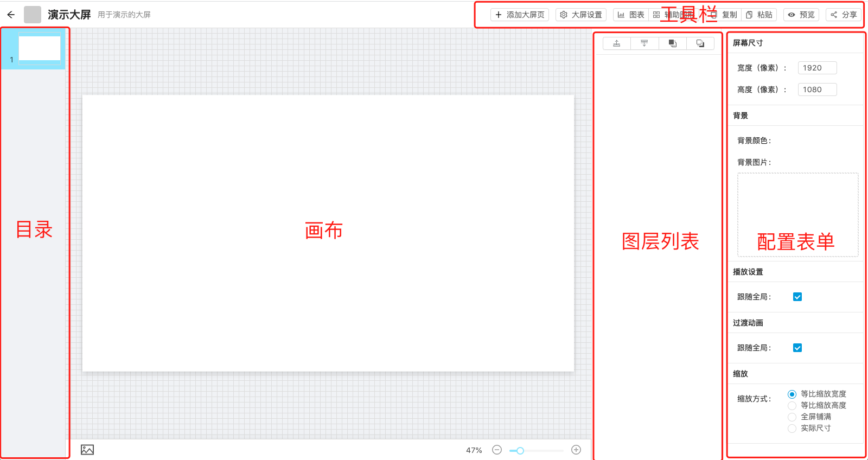The image size is (868, 460).
Task: Click the canvas zoom slider handle
Action: tap(520, 450)
